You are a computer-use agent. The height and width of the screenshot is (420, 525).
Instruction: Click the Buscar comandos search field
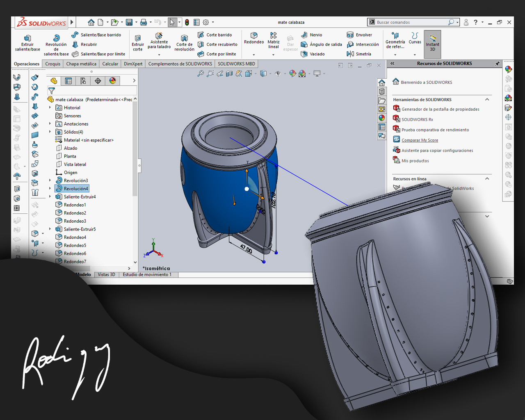[411, 22]
